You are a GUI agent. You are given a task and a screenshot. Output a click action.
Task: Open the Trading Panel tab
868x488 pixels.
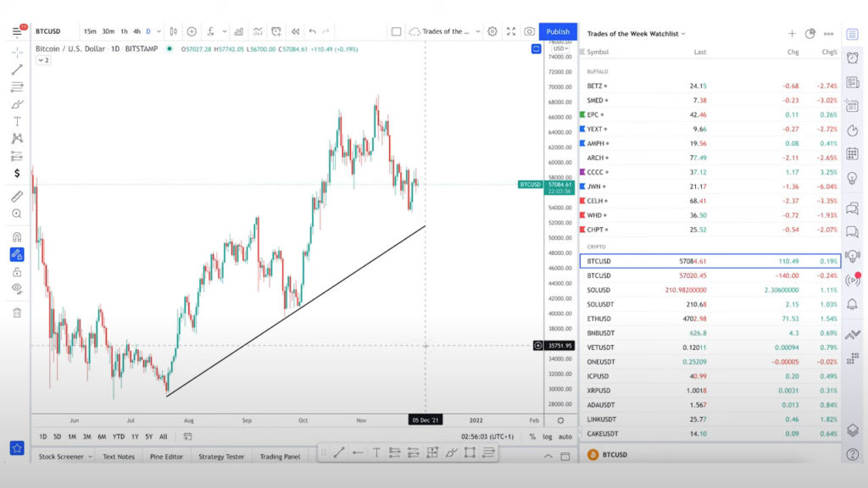[x=280, y=457]
